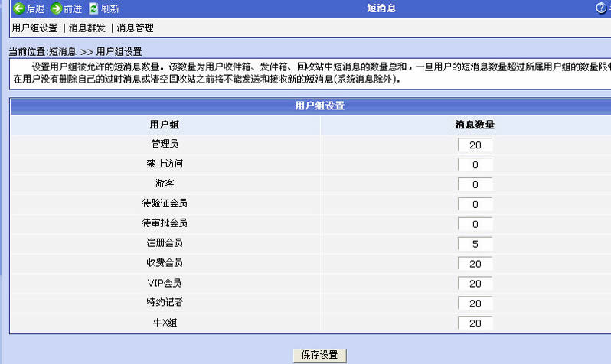Edit message count field for 管理员
611x364 pixels.
(475, 145)
